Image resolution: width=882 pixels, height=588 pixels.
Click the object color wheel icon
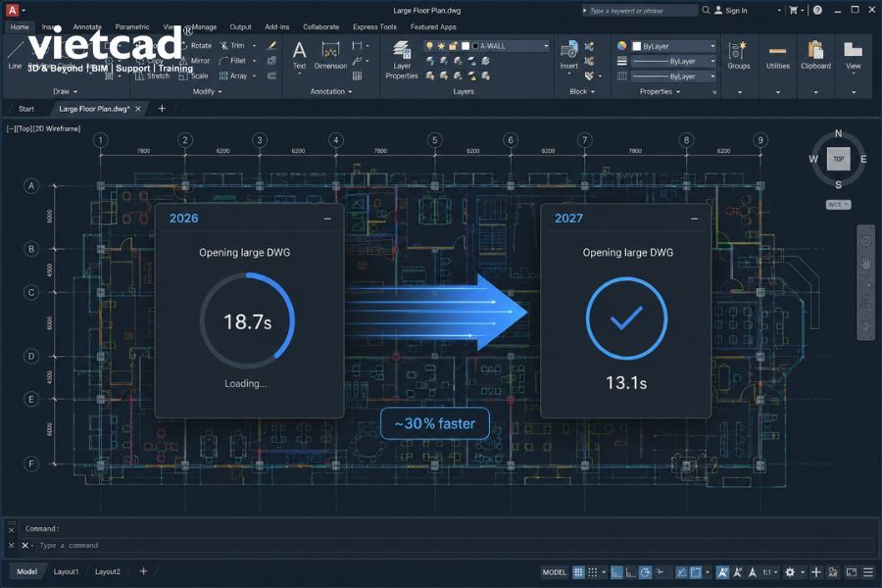(x=621, y=46)
